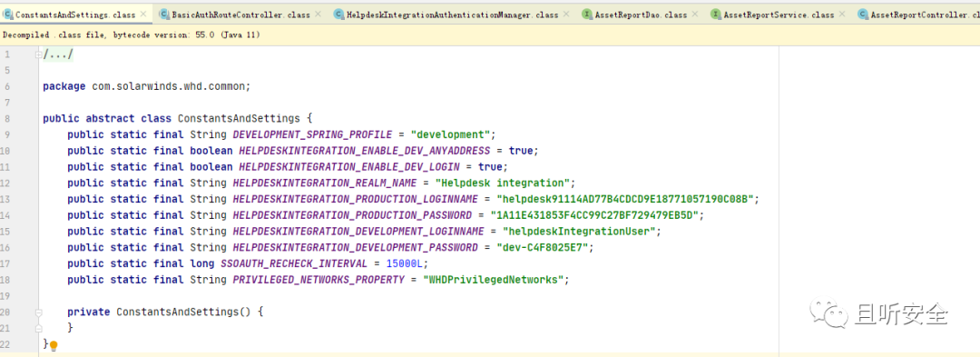Click the class icon on BasicAuthRouteController.class tab
The height and width of the screenshot is (357, 980).
pos(163,15)
